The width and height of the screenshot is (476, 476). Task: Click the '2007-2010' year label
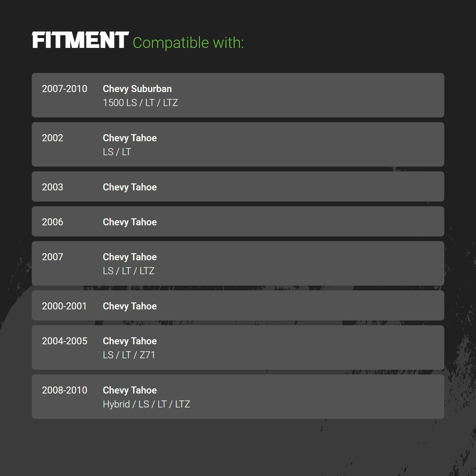coord(64,89)
